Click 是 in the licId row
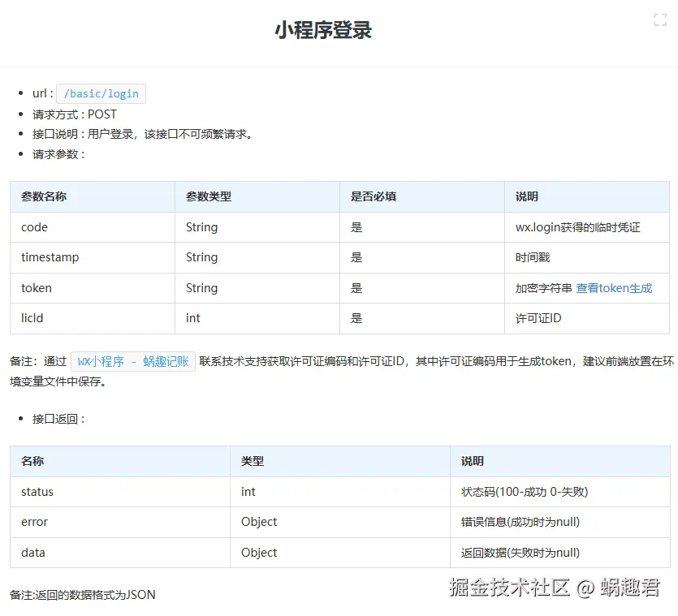678x616 pixels. [422, 319]
